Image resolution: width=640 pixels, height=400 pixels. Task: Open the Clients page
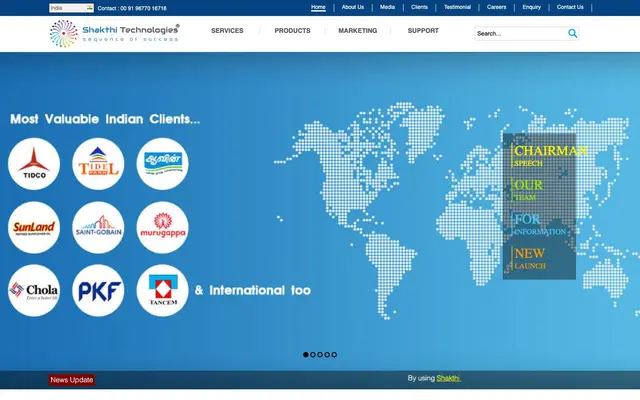(419, 7)
